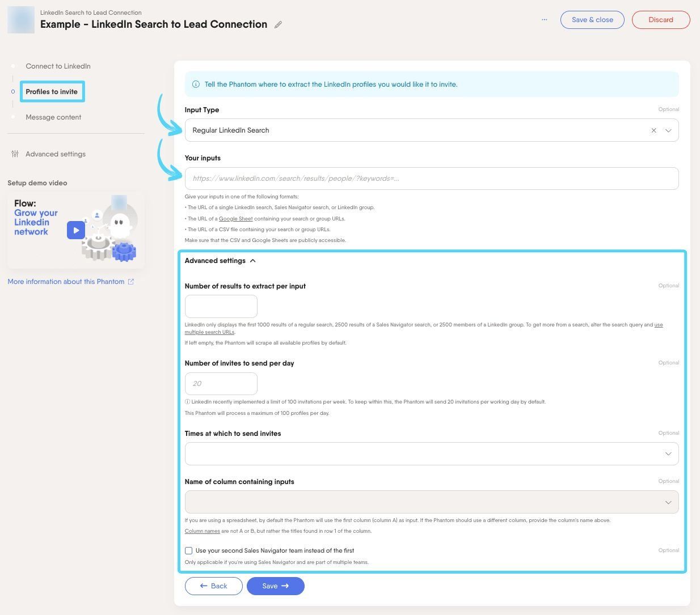The width and height of the screenshot is (700, 615).
Task: Click the Back button
Action: [x=213, y=586]
